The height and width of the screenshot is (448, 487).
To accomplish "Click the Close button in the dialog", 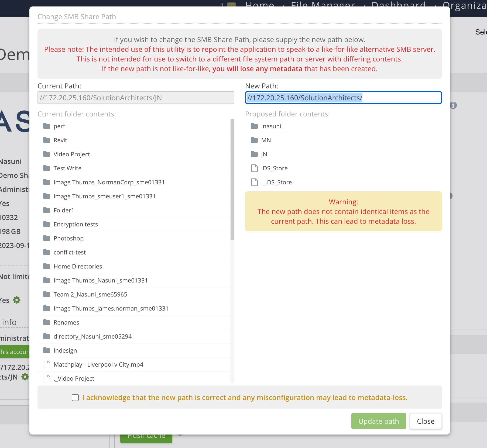I will [426, 421].
